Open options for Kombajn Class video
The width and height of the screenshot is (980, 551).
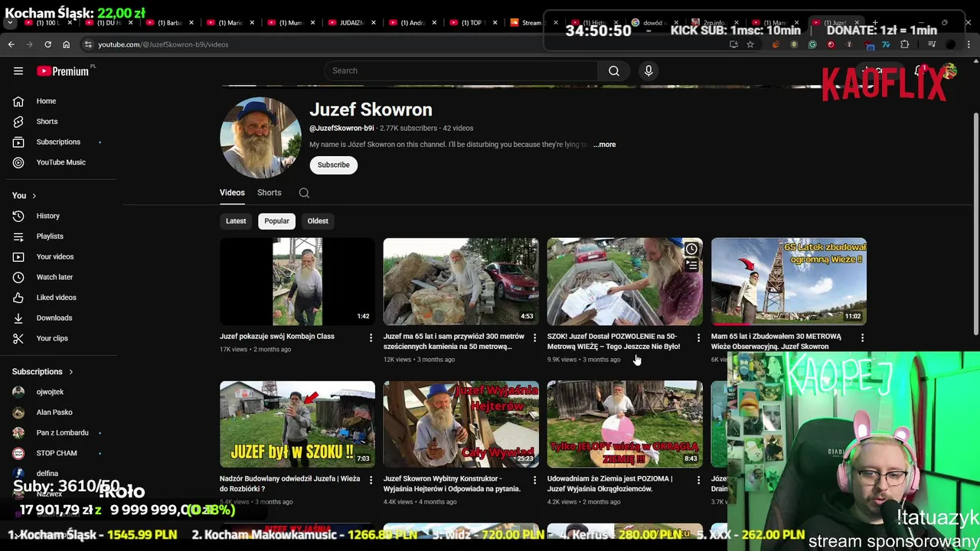[x=371, y=337]
